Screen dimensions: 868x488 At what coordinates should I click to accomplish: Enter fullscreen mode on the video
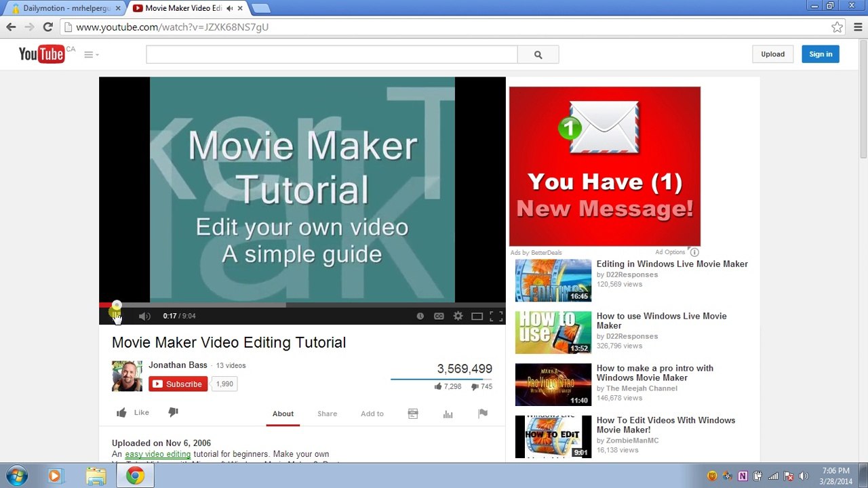tap(496, 316)
